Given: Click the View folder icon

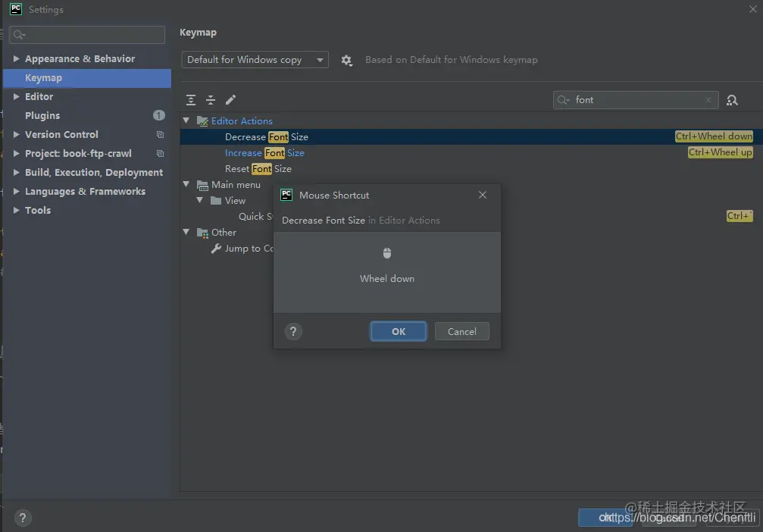Looking at the screenshot, I should coord(216,201).
